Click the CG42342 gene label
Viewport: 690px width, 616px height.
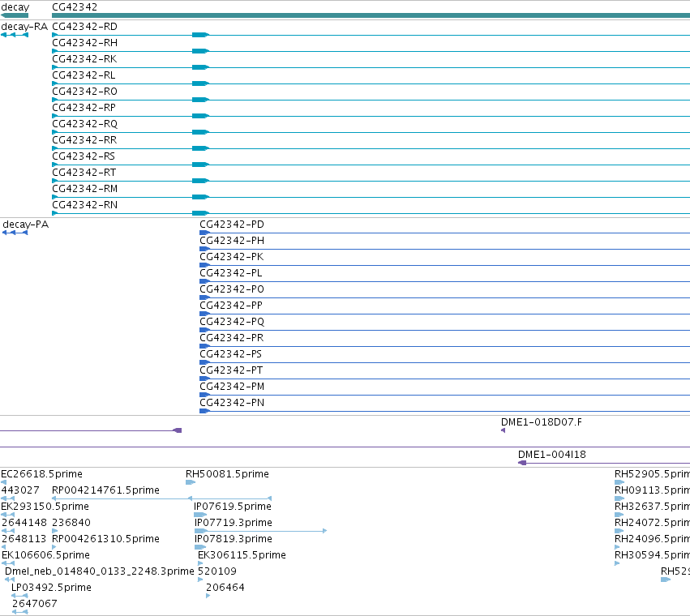(75, 7)
